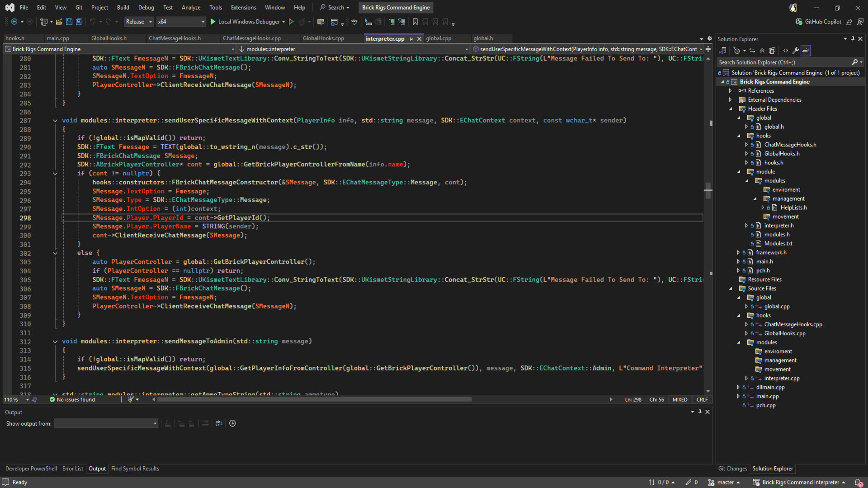Toggle Show All Files in Solution Explorer

(772, 51)
